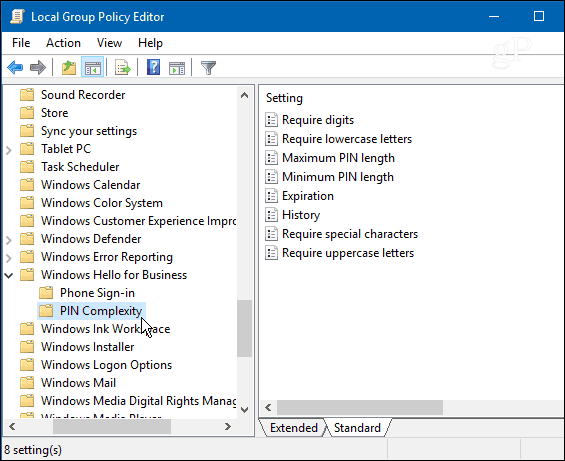The width and height of the screenshot is (565, 461).
Task: Click the Local Group Policy Editor title icon
Action: click(17, 17)
